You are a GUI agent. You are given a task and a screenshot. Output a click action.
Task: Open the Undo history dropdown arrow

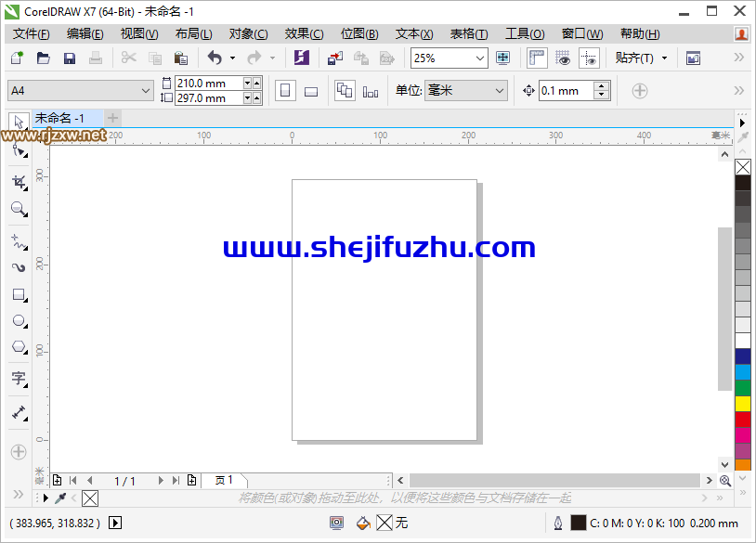click(232, 58)
